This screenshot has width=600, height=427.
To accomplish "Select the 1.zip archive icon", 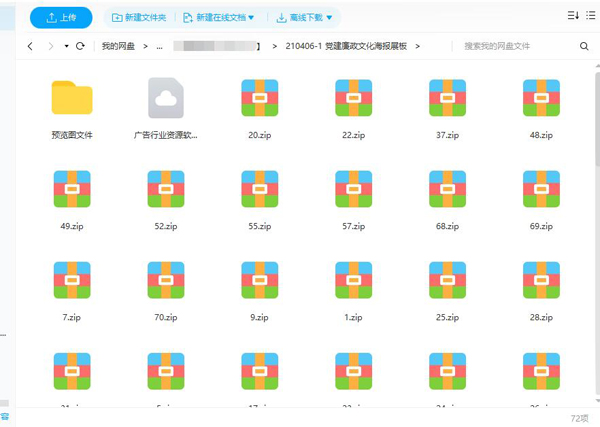I will coord(354,280).
